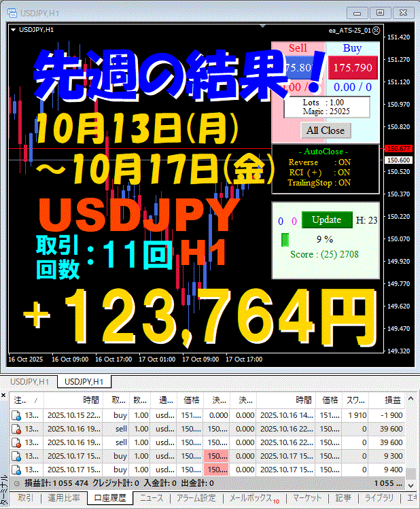Select the 口座履歴 tab
This screenshot has width=420, height=509.
(109, 498)
